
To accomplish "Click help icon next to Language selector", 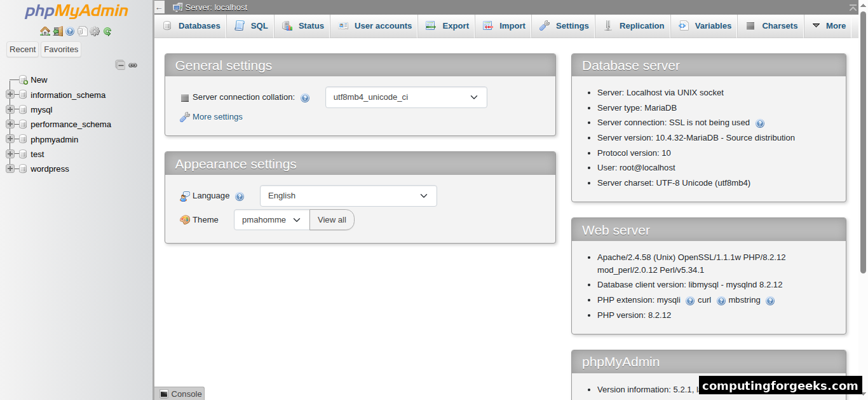I will pyautogui.click(x=240, y=197).
